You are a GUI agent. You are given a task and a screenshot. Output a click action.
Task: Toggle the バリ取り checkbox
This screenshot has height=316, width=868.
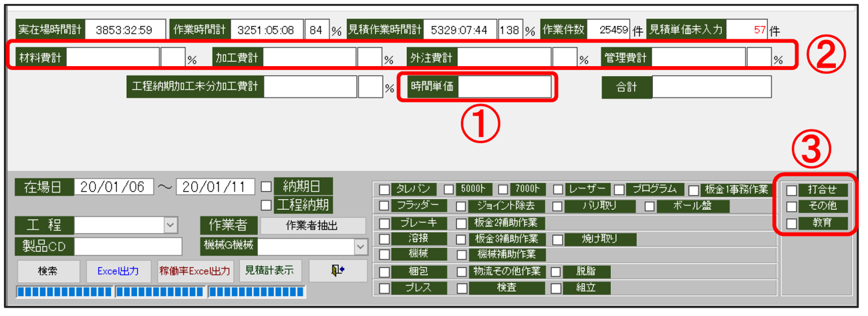point(557,206)
